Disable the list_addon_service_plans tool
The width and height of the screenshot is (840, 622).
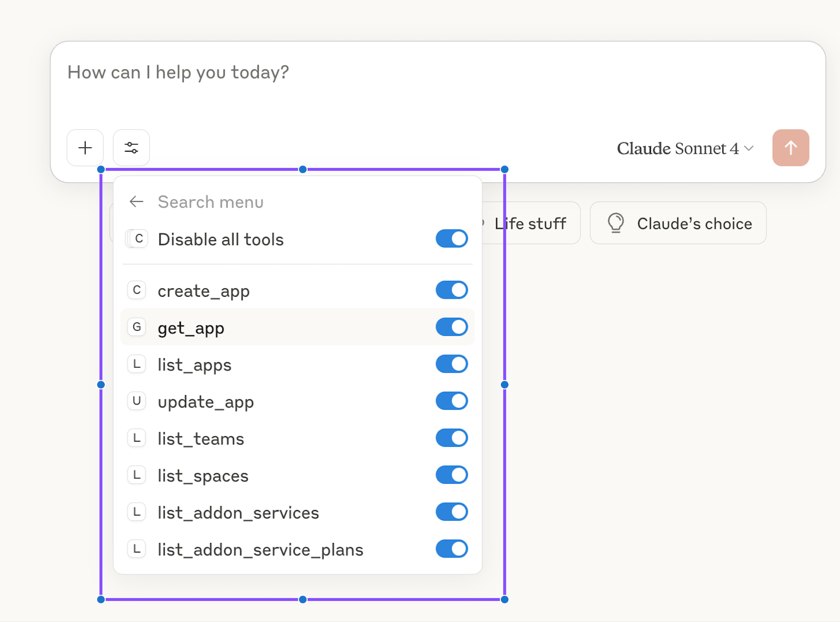coord(451,549)
